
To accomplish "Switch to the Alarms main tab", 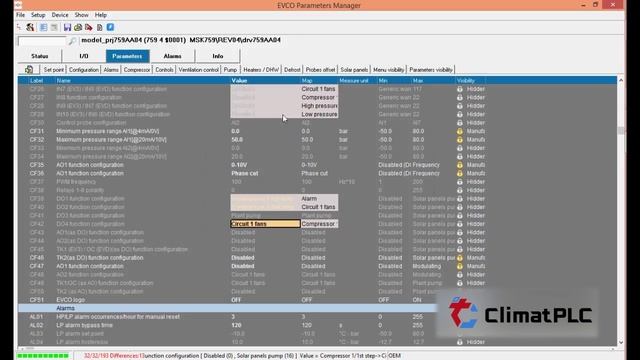I will tap(172, 56).
